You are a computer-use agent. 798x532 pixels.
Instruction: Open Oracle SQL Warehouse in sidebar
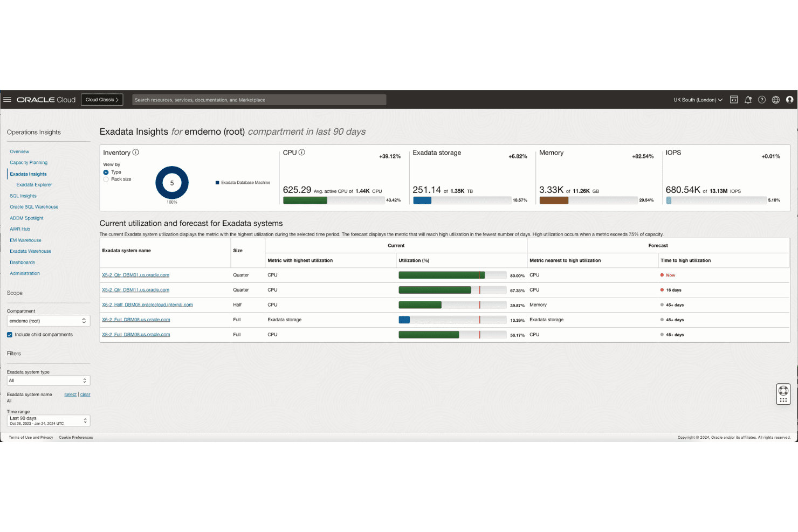tap(34, 207)
